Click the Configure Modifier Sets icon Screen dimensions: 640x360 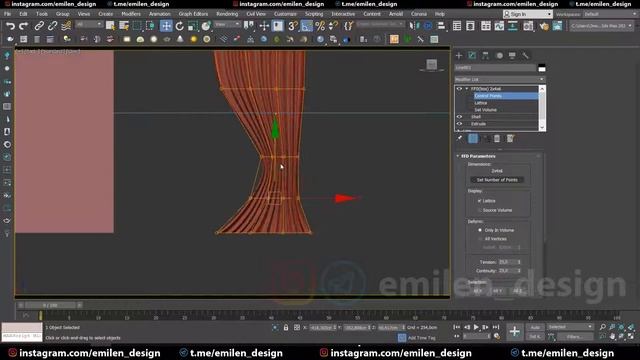click(x=510, y=139)
